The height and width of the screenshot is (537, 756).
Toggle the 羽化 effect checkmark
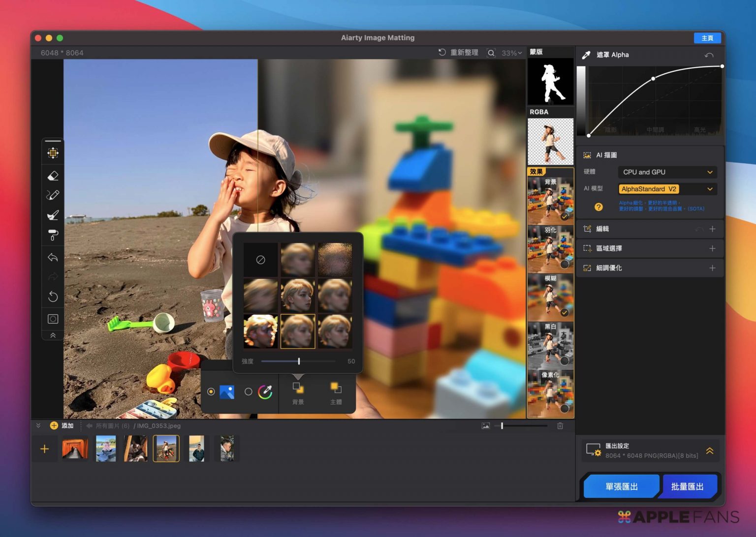coord(565,264)
